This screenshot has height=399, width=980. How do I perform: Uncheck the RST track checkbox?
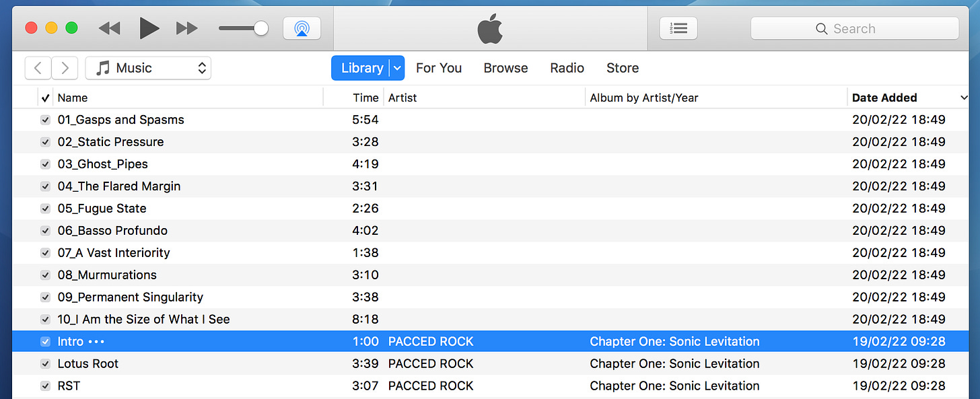(45, 386)
